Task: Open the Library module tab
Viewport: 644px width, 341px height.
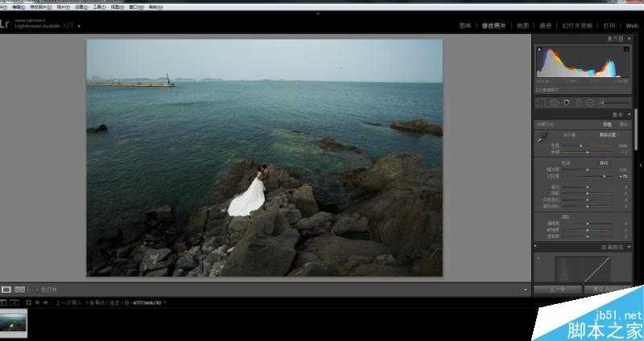Action: click(464, 26)
